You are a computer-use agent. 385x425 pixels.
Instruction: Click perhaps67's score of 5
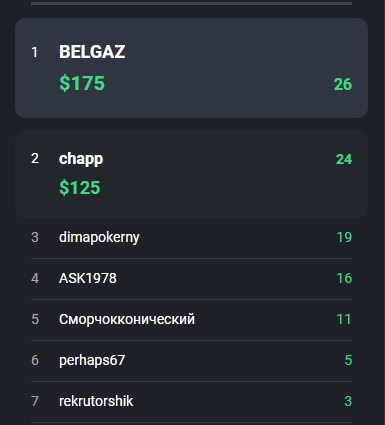(348, 360)
